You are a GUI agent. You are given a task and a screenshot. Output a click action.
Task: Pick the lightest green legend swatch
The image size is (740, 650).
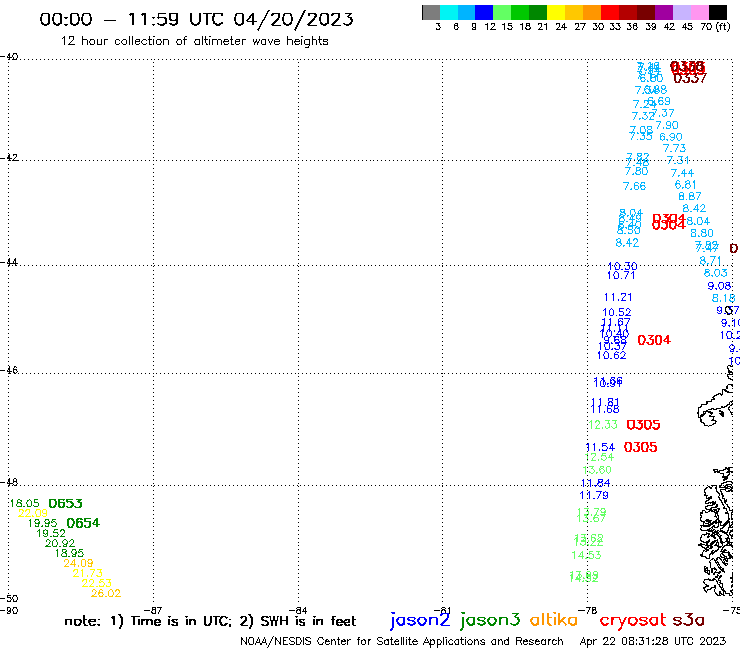[x=502, y=12]
